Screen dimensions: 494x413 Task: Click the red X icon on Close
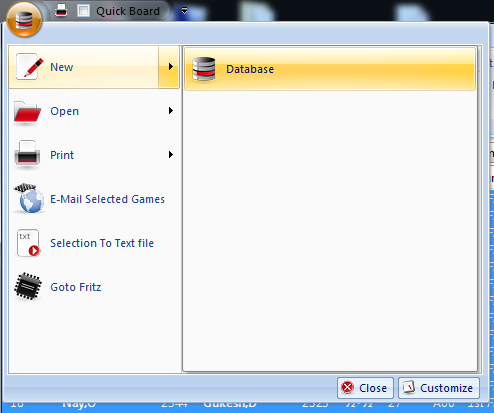(x=348, y=387)
